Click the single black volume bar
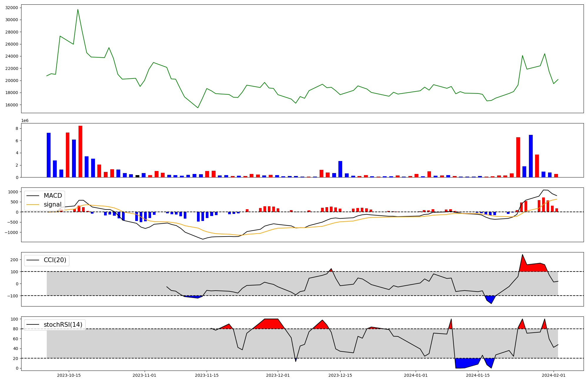 click(137, 176)
